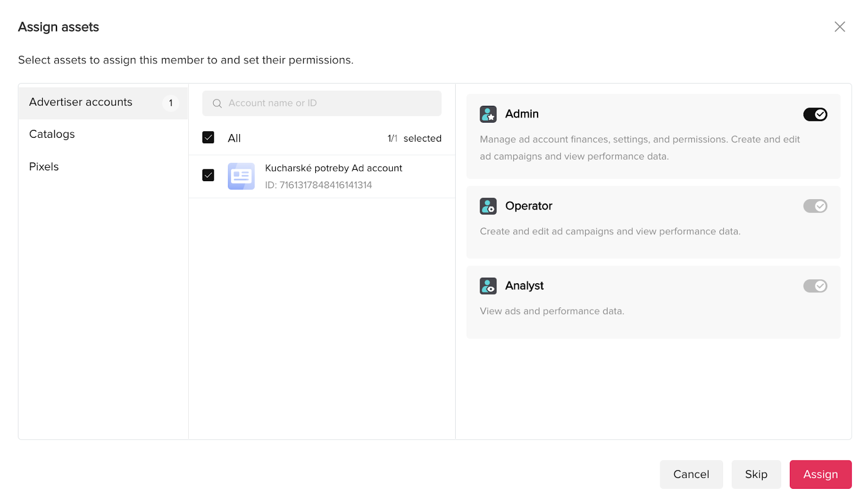Click the Advertiser accounts count badge
This screenshot has width=868, height=504.
(170, 103)
